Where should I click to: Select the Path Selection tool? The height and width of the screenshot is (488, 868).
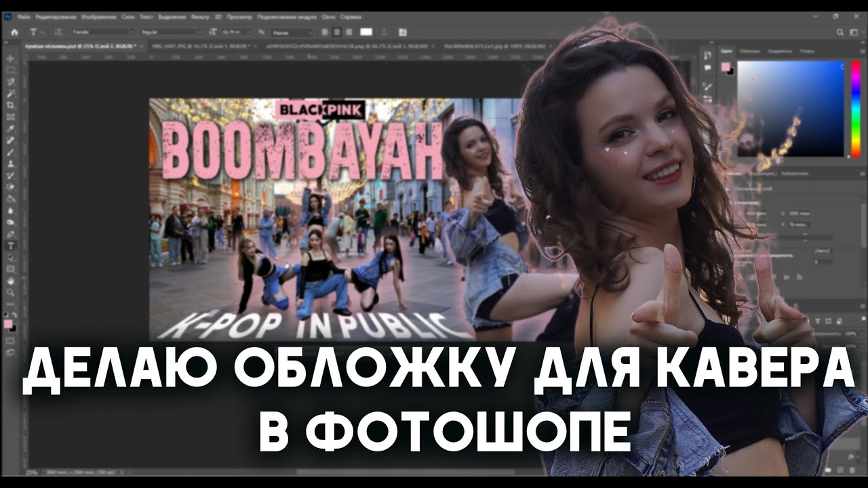pos(11,257)
